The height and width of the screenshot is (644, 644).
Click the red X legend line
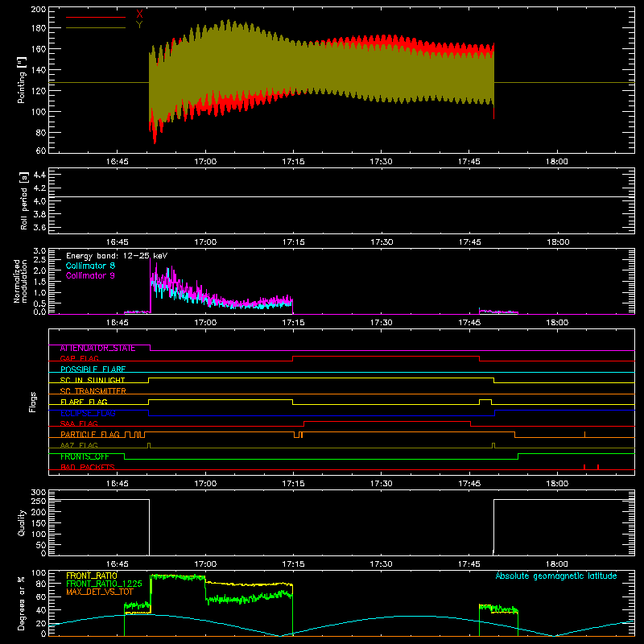click(x=96, y=17)
